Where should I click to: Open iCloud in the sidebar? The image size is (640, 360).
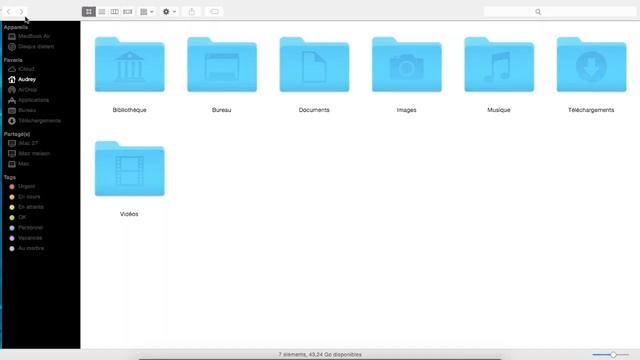pos(22,69)
